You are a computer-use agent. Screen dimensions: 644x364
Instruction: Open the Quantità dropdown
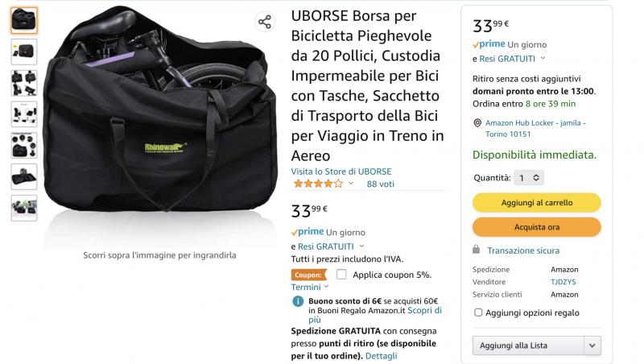[529, 178]
